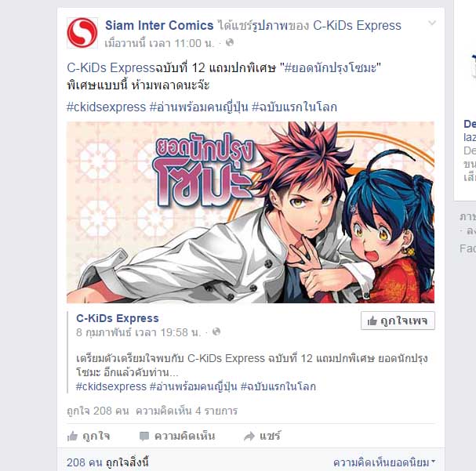Click the public globe icon beside 11:00 timestamp
Image resolution: width=476 pixels, height=471 pixels.
(230, 43)
